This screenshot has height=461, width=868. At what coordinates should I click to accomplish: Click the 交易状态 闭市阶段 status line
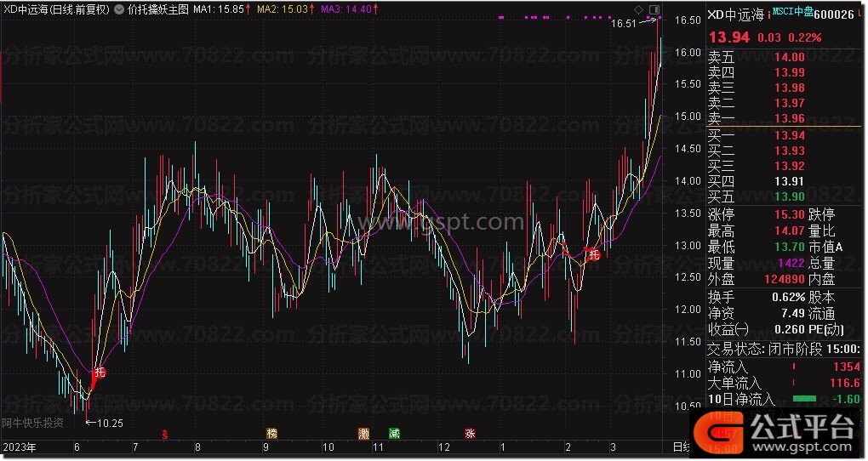click(x=785, y=350)
